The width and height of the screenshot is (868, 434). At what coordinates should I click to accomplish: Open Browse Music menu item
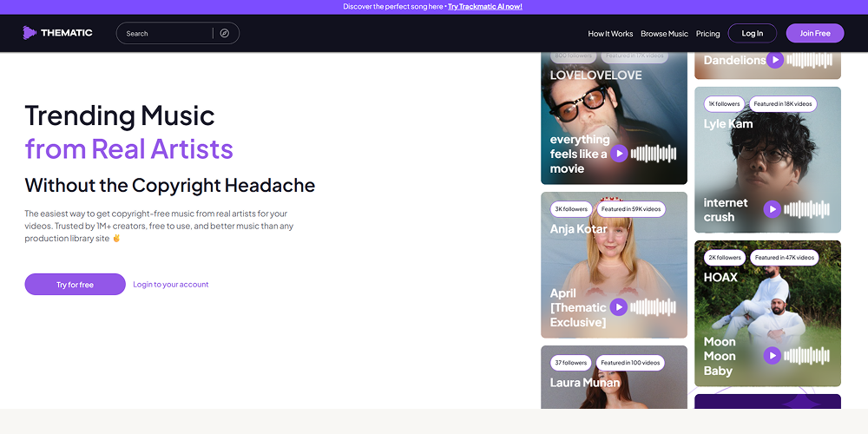pyautogui.click(x=664, y=34)
